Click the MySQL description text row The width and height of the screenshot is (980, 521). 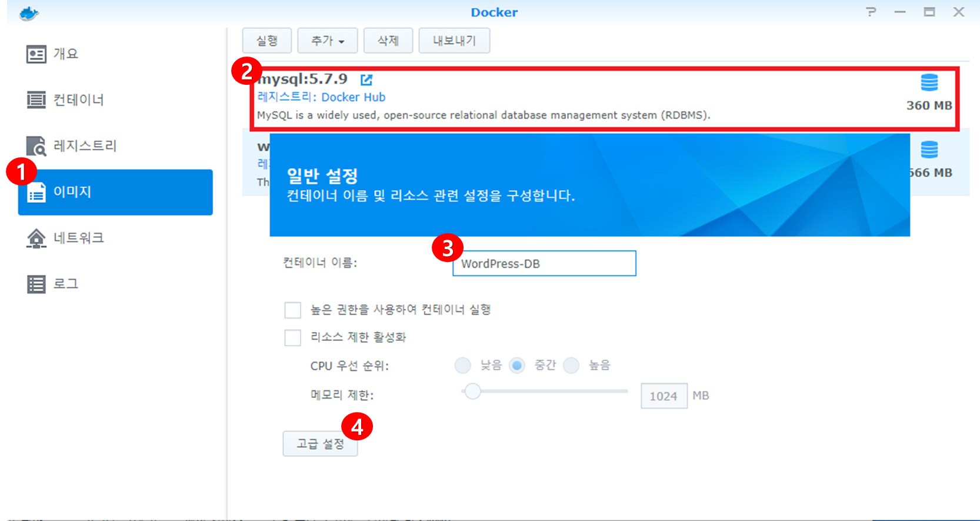tap(484, 115)
